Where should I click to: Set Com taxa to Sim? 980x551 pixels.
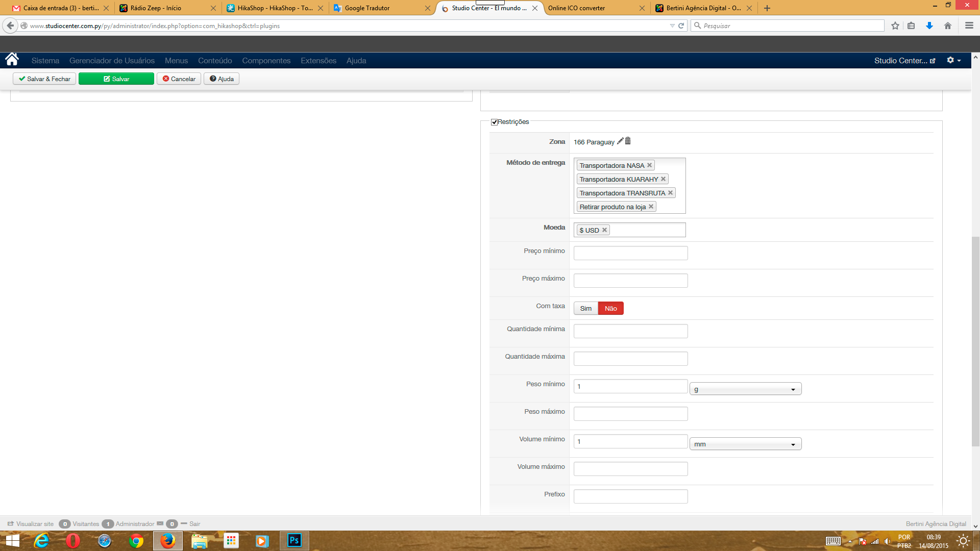pyautogui.click(x=585, y=308)
